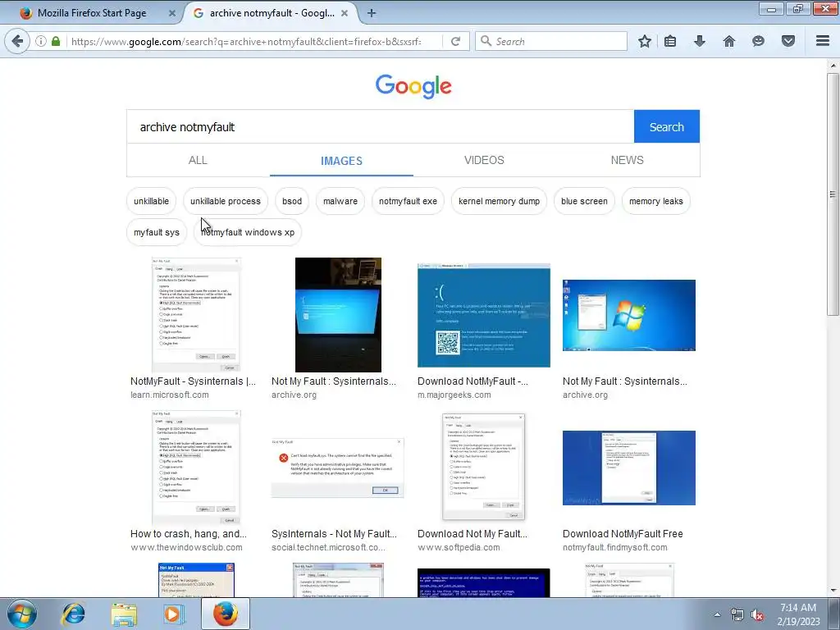
Task: Click the scrollbar down arrow
Action: (833, 591)
